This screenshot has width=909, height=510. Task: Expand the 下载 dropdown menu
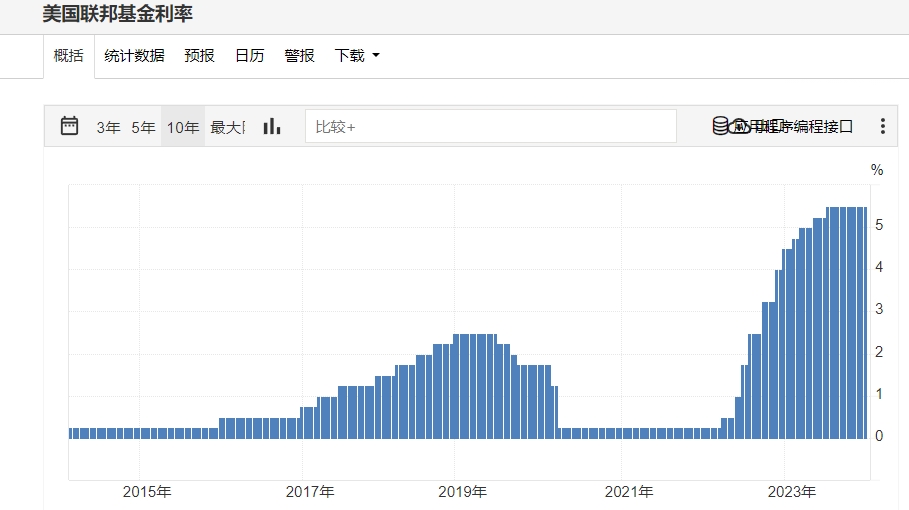point(357,56)
